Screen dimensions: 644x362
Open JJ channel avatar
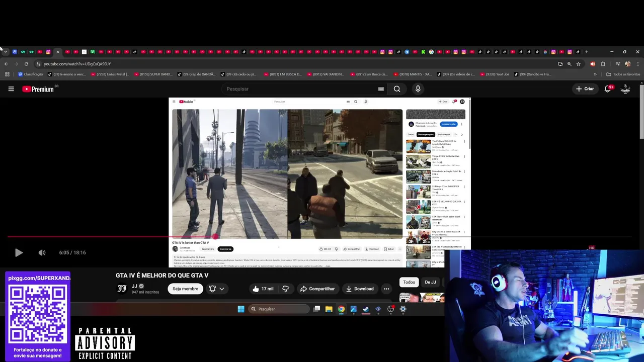click(122, 289)
